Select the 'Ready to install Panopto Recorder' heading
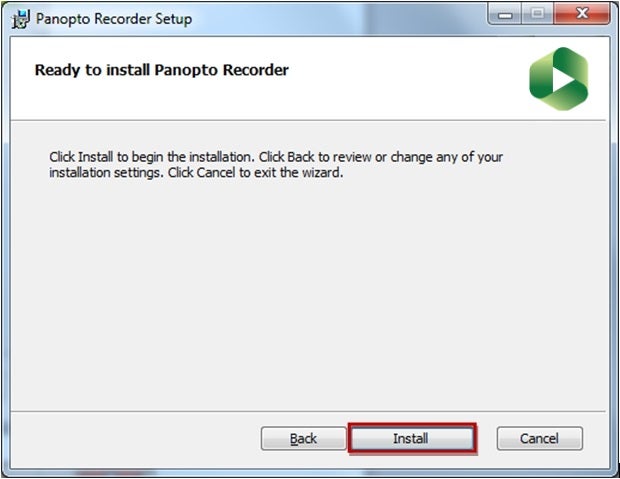 (x=162, y=70)
